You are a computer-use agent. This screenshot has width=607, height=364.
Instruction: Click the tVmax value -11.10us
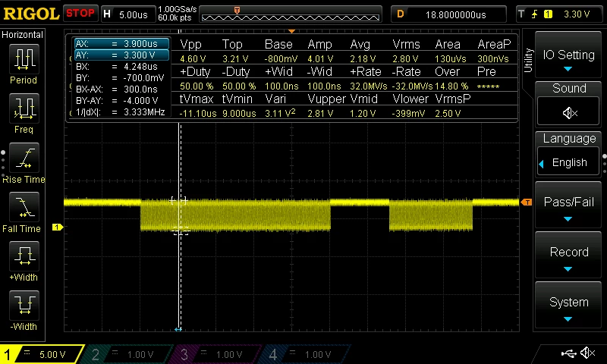(198, 113)
